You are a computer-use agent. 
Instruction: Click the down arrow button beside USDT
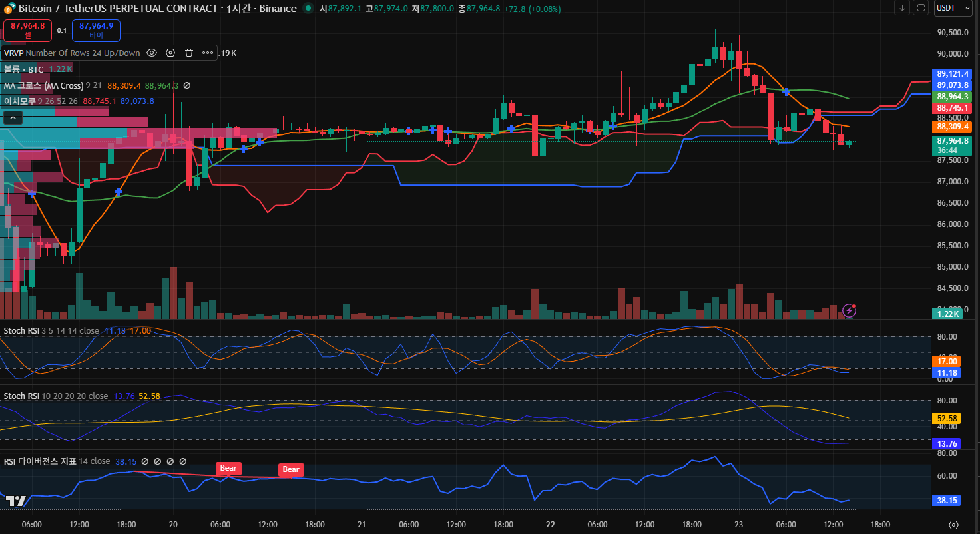coord(903,8)
